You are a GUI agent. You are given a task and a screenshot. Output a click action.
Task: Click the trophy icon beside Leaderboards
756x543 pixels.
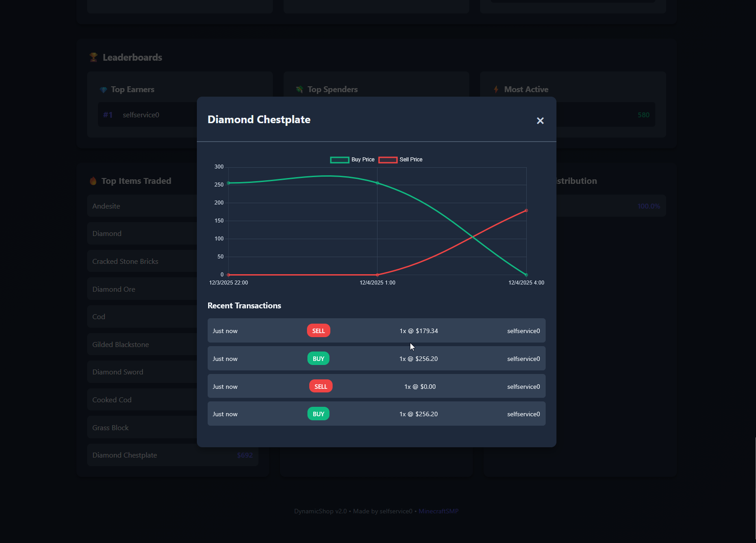point(93,58)
